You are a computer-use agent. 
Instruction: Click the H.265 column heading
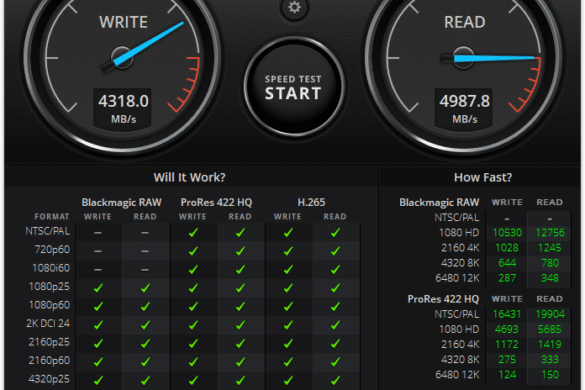point(311,202)
